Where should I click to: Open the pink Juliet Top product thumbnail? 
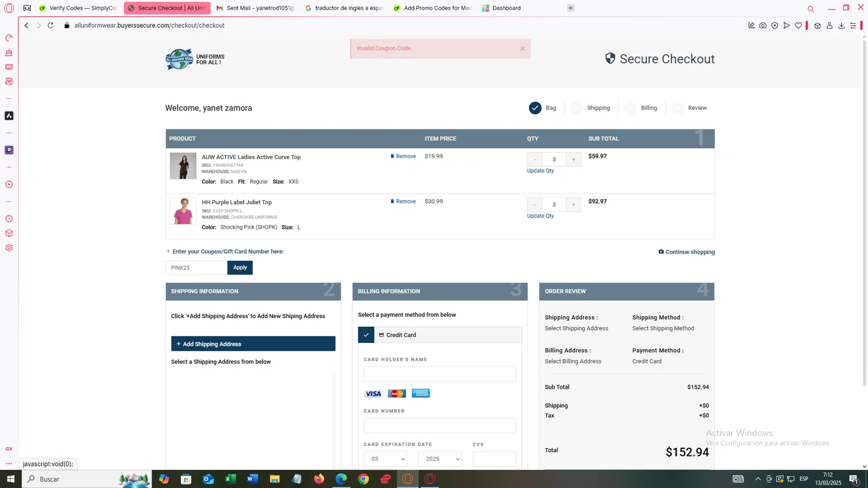183,211
